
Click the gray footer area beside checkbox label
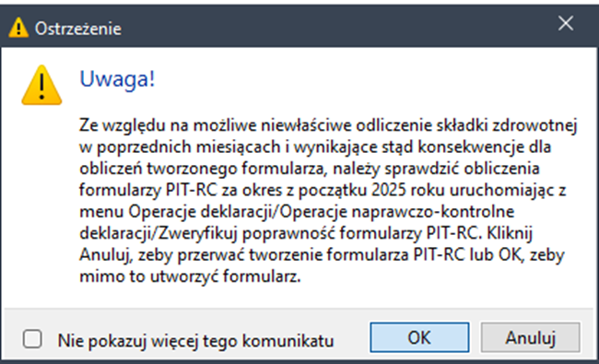(x=351, y=338)
